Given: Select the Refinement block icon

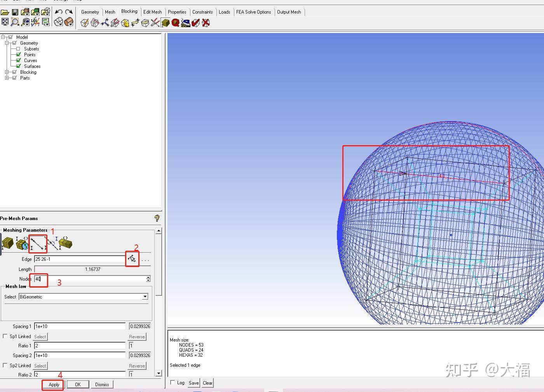Looking at the screenshot, I should (x=65, y=244).
